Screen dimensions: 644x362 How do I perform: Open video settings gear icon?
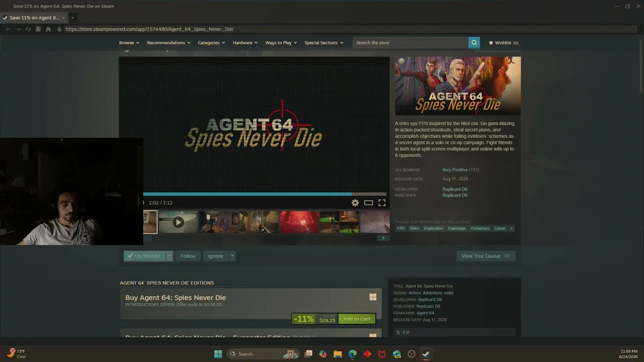355,203
